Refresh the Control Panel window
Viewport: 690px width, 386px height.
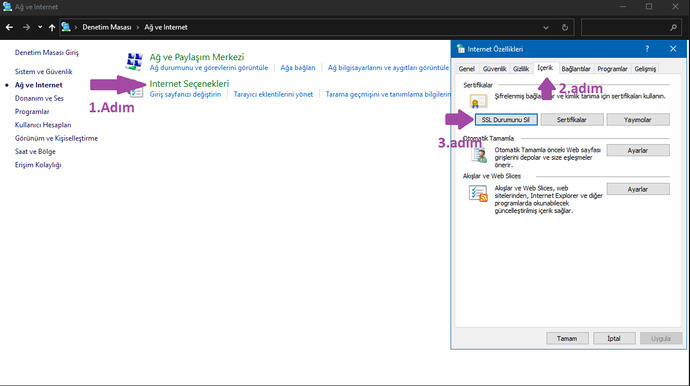point(565,27)
